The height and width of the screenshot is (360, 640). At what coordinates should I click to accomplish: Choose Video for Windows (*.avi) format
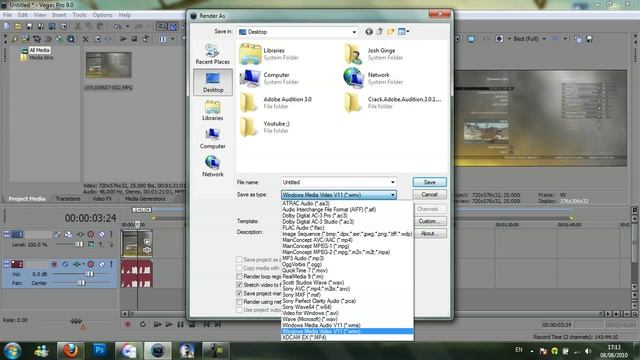pyautogui.click(x=310, y=313)
